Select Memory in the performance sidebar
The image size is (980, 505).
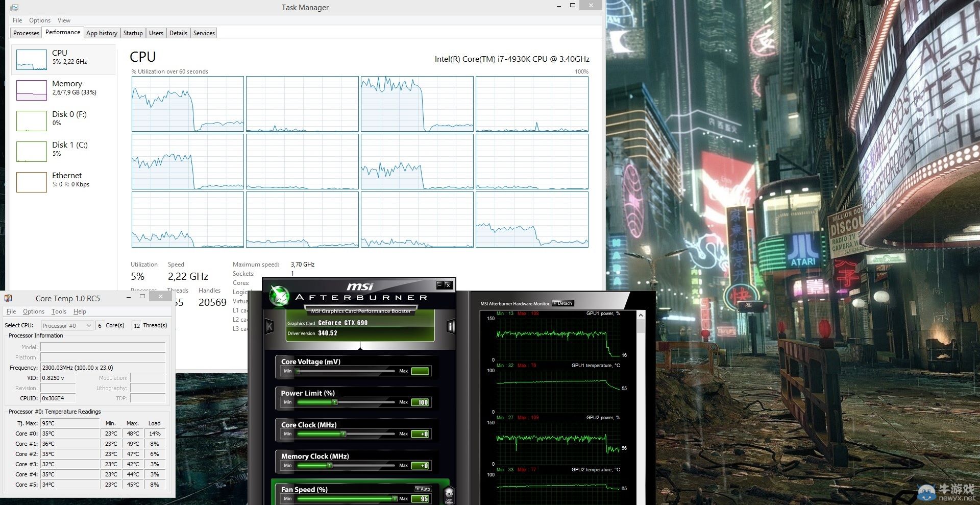pos(63,90)
